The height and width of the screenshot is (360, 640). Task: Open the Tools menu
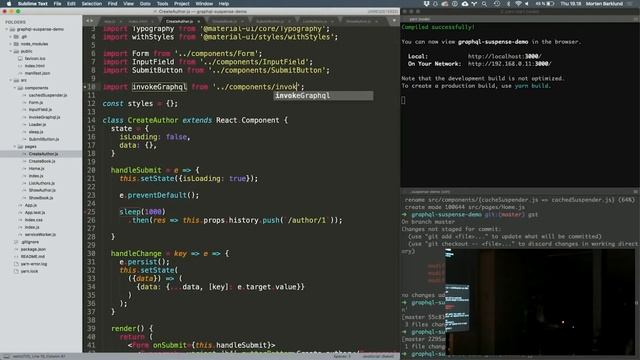coord(162,4)
